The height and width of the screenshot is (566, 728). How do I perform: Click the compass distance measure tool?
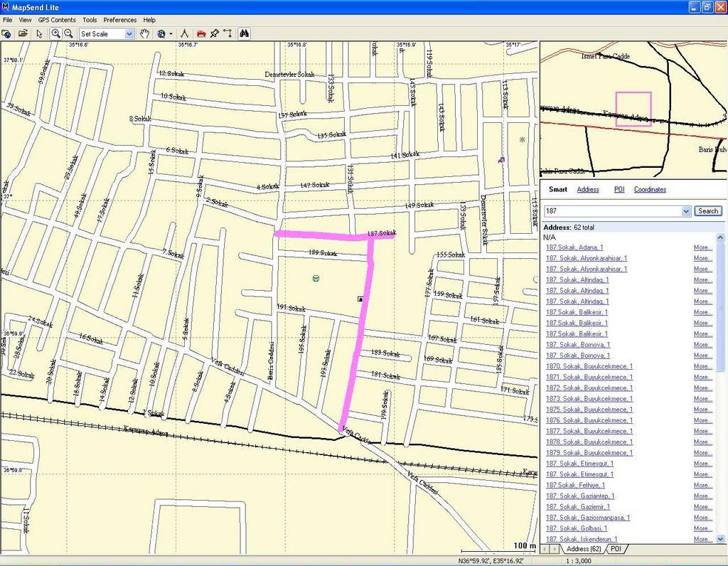[x=184, y=33]
